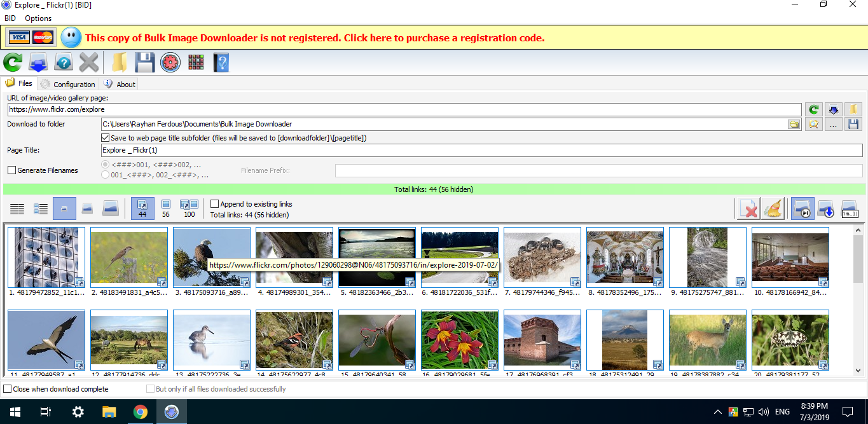Switch to the Configuration tab
Image resolution: width=868 pixels, height=424 pixels.
67,84
